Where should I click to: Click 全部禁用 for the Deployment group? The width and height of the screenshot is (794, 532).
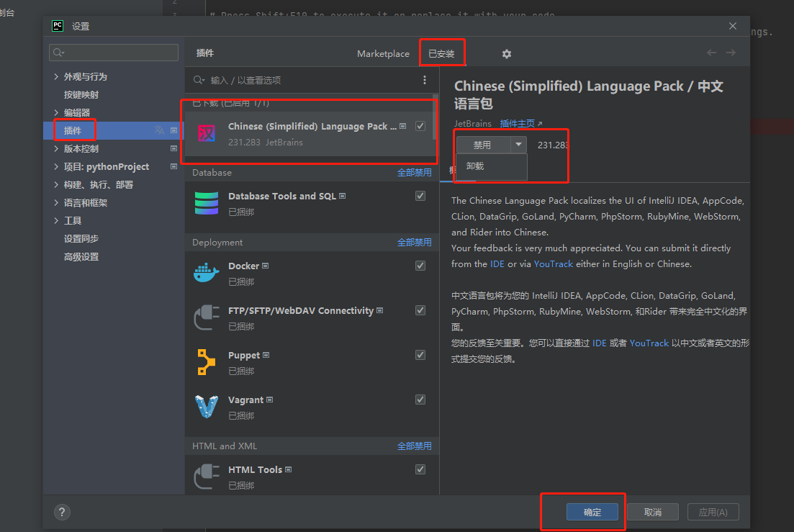pyautogui.click(x=414, y=243)
